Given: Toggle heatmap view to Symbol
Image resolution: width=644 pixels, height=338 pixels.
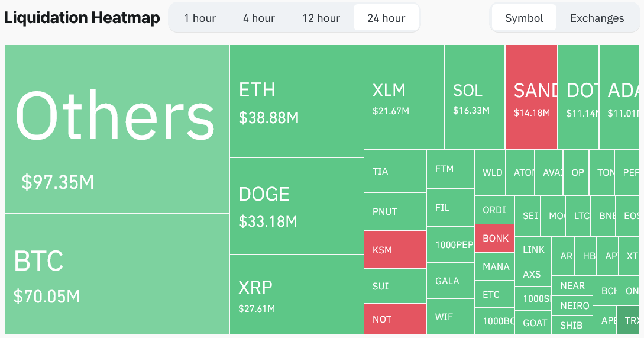Looking at the screenshot, I should coord(524,18).
